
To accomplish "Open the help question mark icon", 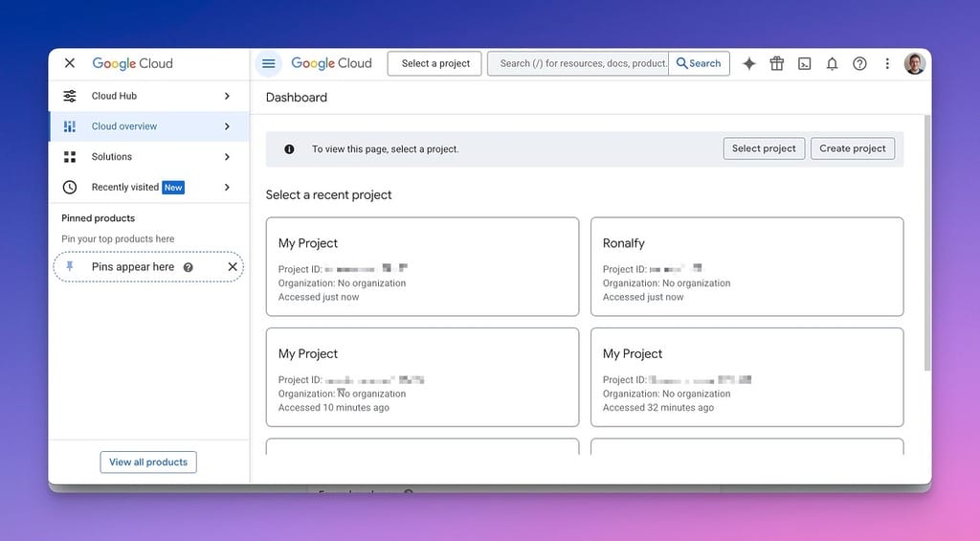I will tap(859, 63).
